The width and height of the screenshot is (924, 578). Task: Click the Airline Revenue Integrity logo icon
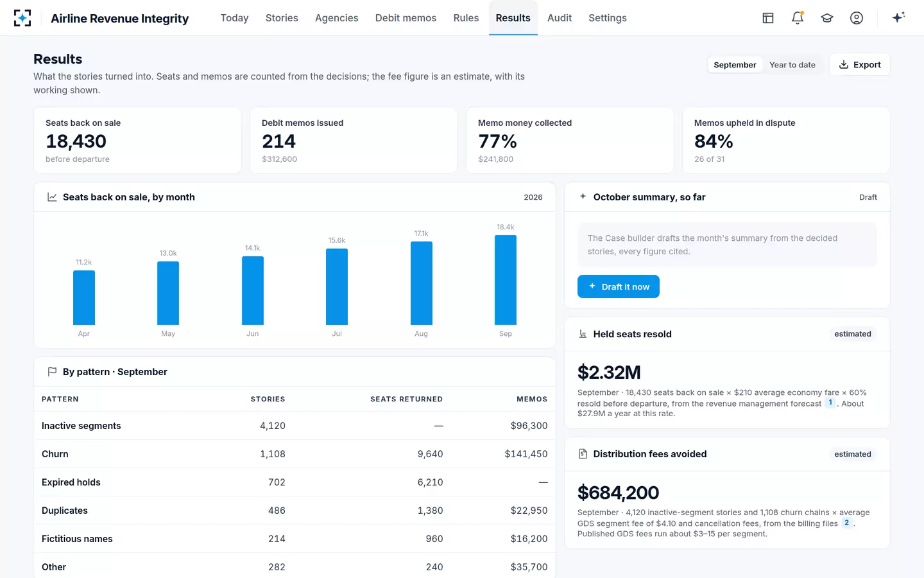click(22, 18)
